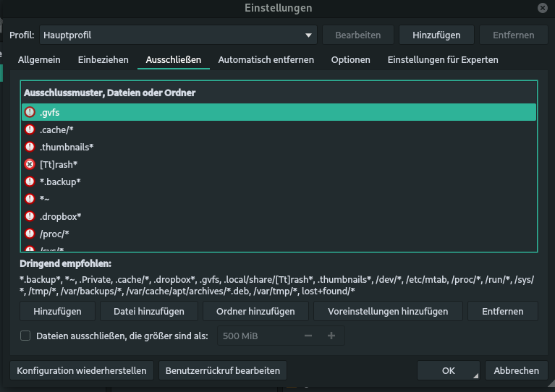Viewport: 555px width, 392px height.
Task: Select the *.backup* exclude entry
Action: [279, 182]
